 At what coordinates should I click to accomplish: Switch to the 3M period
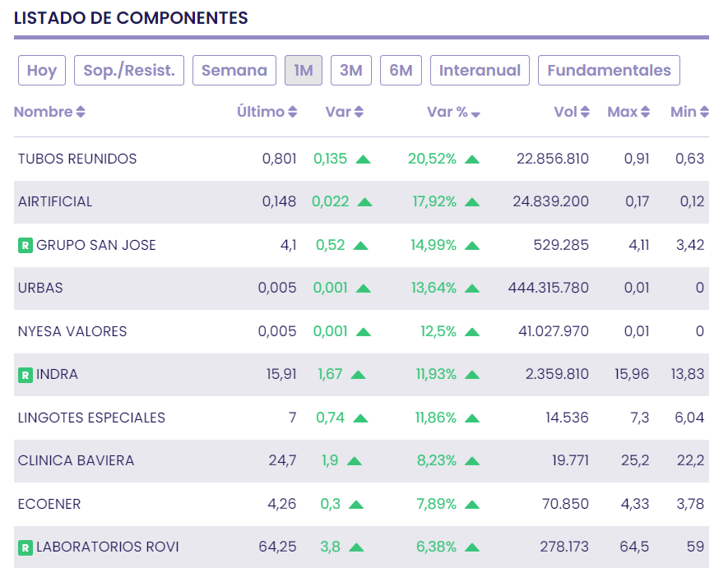pyautogui.click(x=351, y=71)
